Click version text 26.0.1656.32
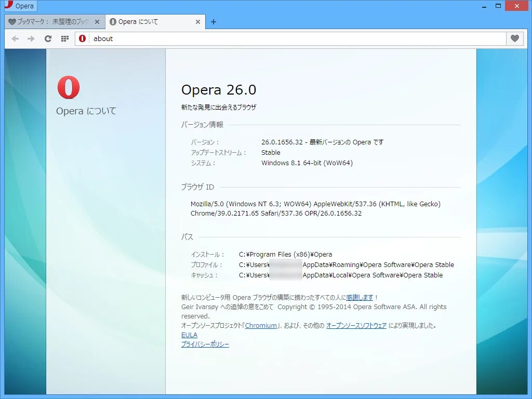 click(x=282, y=142)
